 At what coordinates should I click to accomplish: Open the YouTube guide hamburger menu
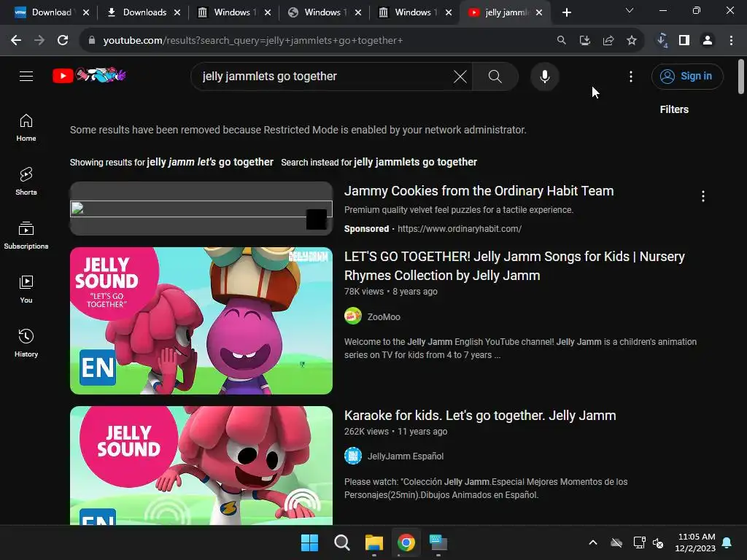tap(26, 76)
